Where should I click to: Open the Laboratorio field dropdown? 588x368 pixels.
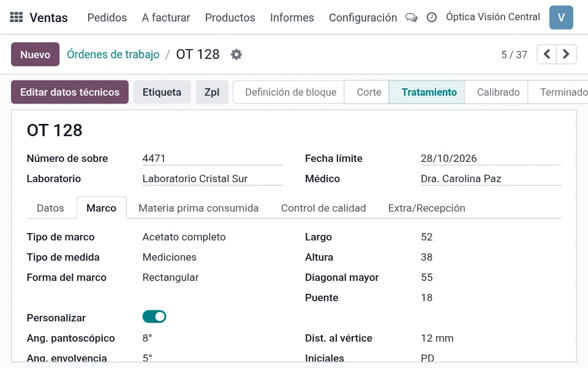click(213, 178)
